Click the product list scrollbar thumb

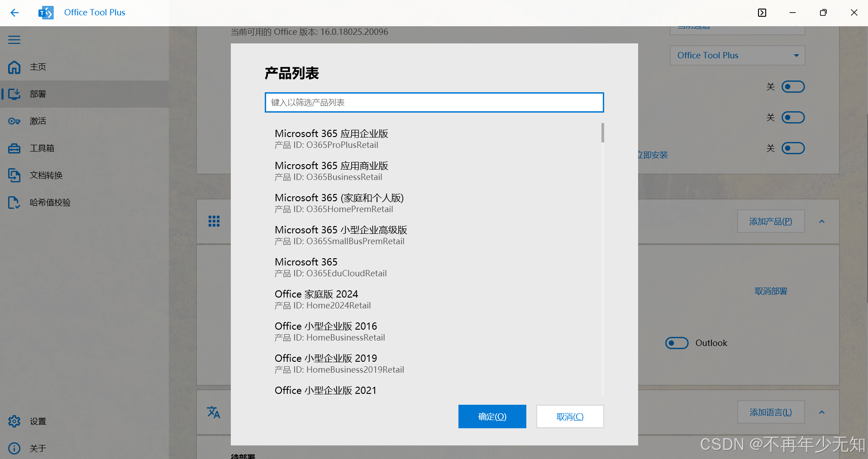click(603, 132)
